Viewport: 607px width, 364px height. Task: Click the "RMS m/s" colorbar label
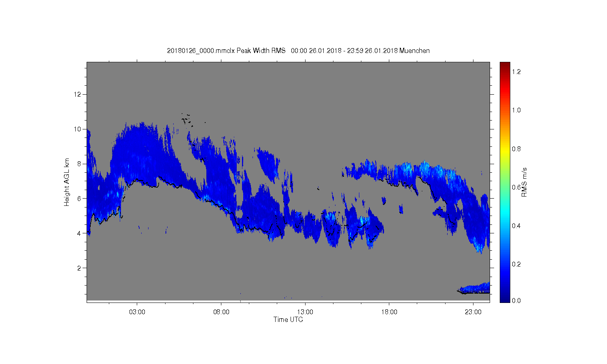tap(524, 182)
